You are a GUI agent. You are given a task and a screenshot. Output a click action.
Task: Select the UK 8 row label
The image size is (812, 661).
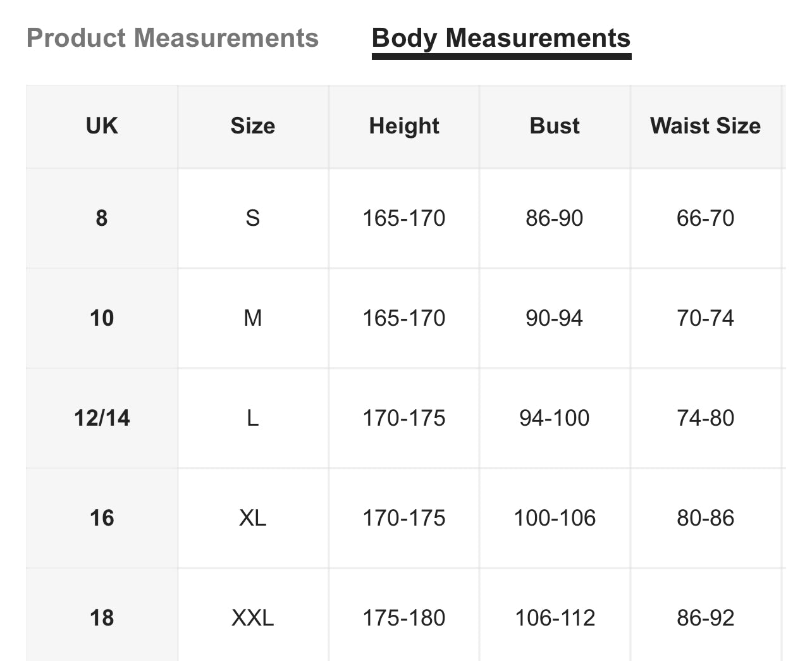pos(102,218)
